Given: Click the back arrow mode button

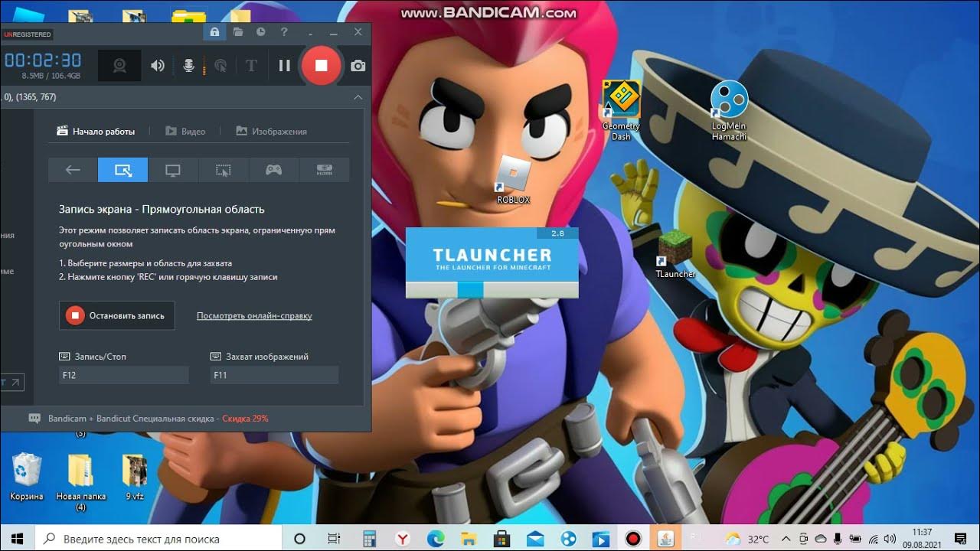Looking at the screenshot, I should point(73,170).
